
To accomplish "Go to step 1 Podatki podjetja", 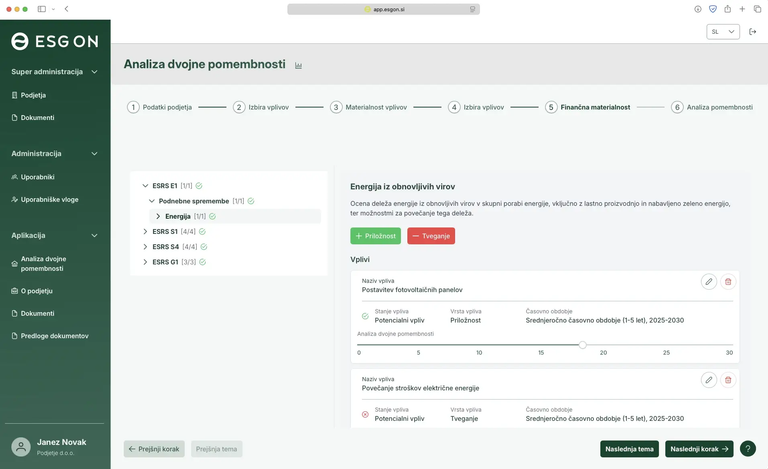I will (160, 107).
